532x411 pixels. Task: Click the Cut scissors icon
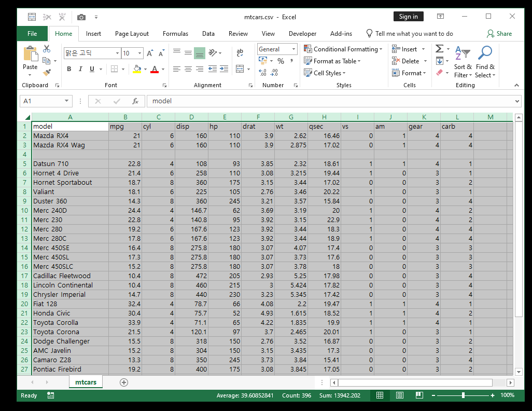click(47, 49)
